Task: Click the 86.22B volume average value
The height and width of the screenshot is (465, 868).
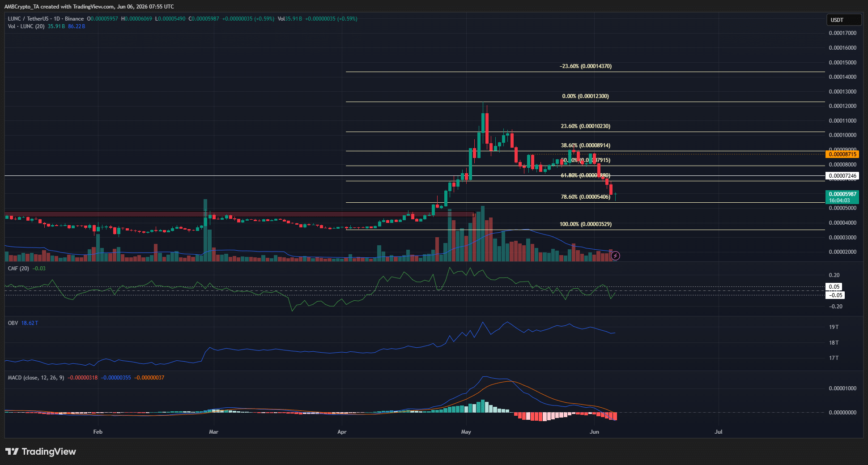Action: tap(77, 26)
